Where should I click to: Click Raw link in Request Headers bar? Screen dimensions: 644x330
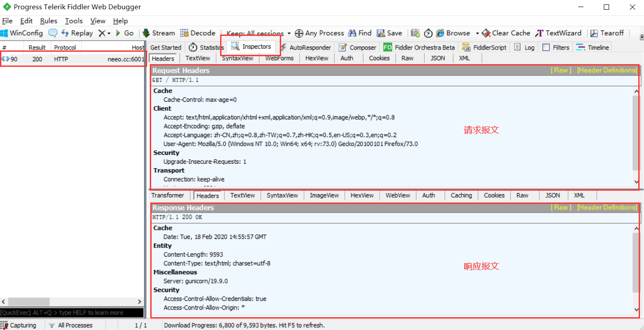pyautogui.click(x=561, y=70)
